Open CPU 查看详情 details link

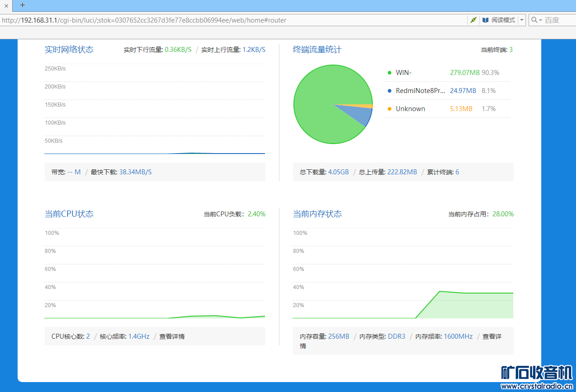pos(172,336)
